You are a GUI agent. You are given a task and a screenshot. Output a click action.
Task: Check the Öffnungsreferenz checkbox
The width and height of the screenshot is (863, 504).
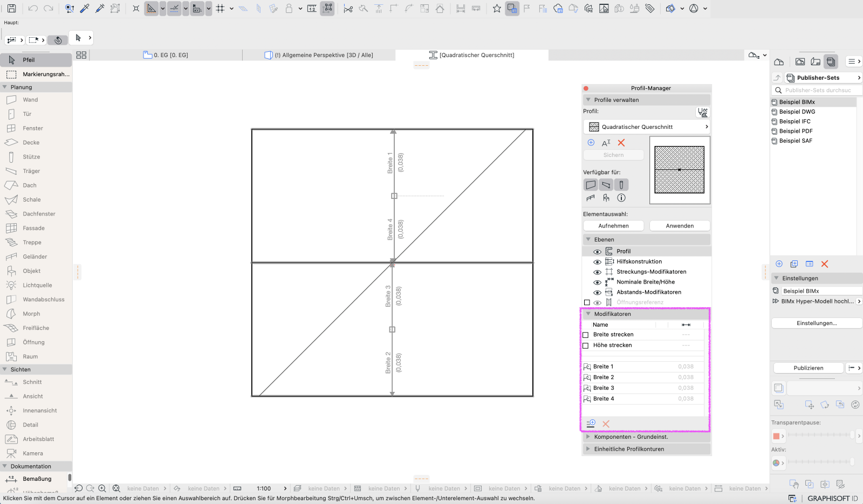click(x=587, y=302)
